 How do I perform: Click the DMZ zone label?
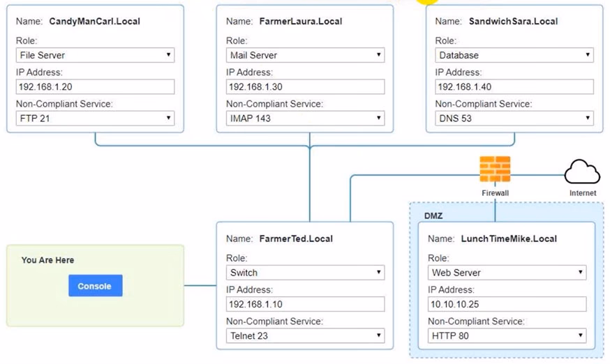(433, 216)
